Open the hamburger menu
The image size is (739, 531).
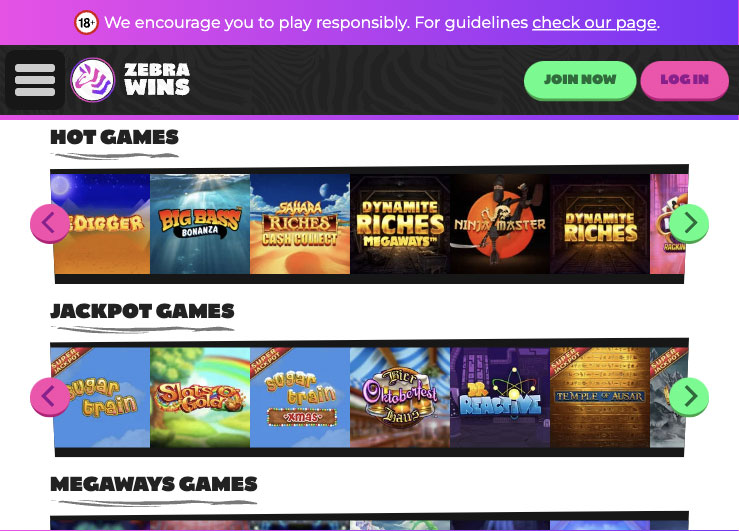(x=35, y=80)
